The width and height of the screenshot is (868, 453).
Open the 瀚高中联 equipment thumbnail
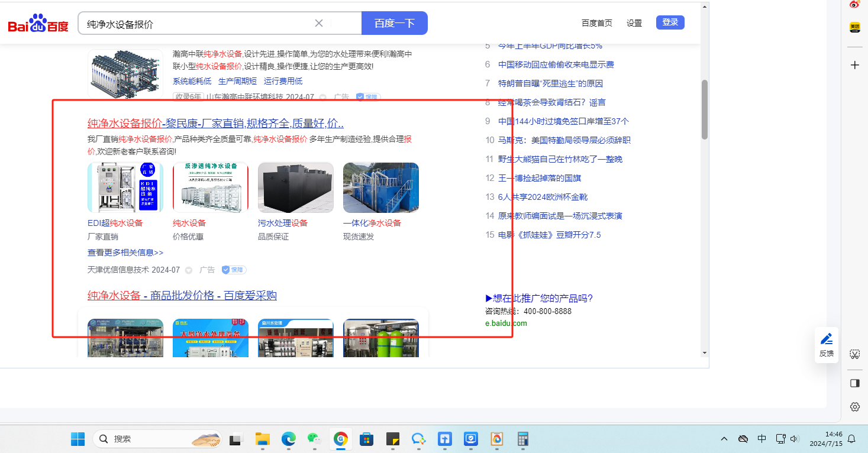125,74
